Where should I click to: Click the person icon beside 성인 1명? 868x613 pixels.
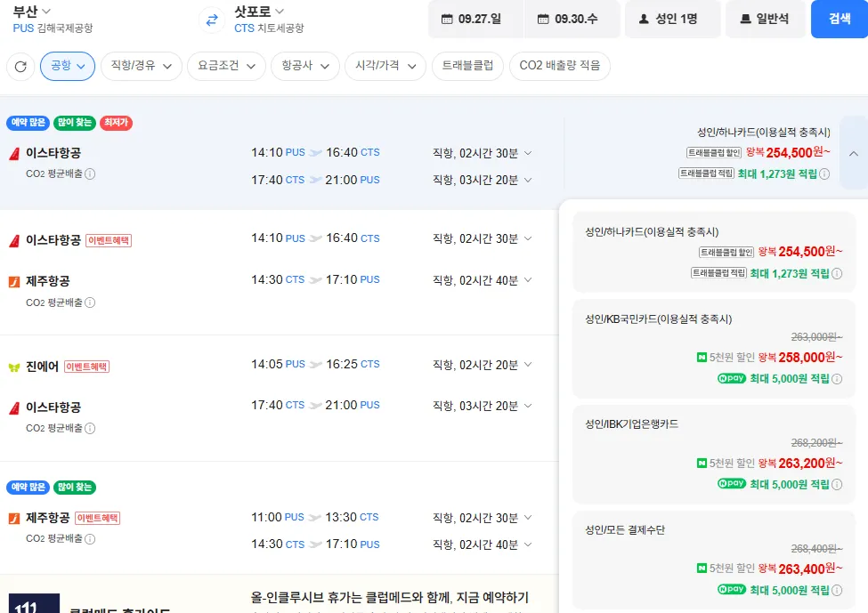click(x=644, y=19)
